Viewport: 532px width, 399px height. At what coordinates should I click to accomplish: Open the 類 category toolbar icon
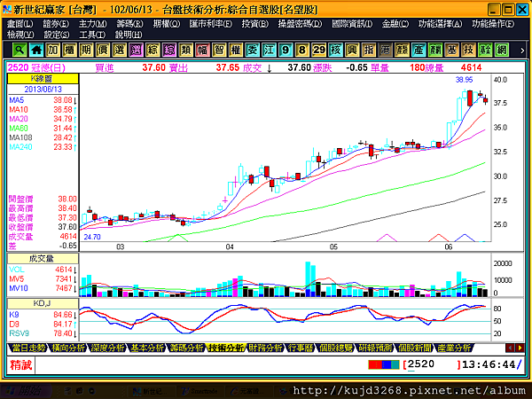[186, 51]
